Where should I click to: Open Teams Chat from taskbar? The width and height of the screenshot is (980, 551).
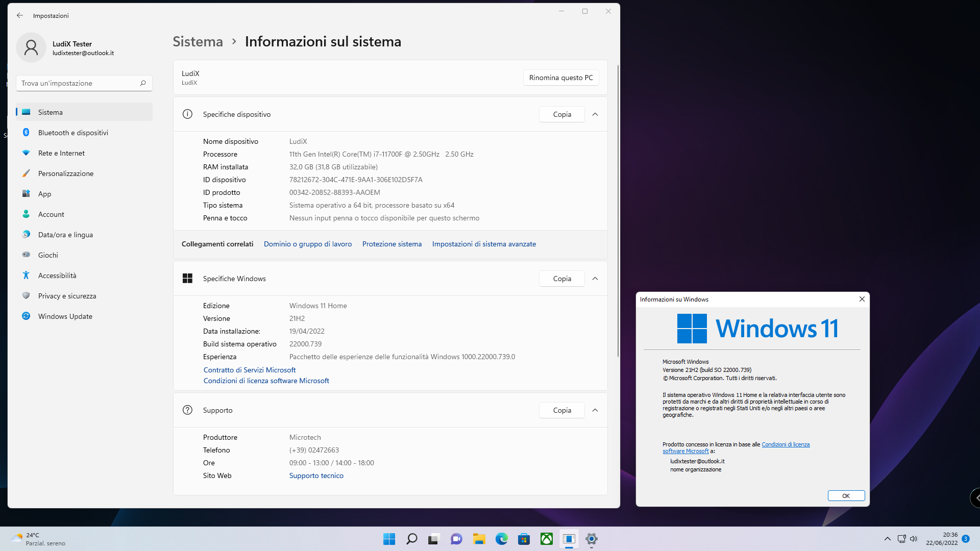[x=456, y=539]
